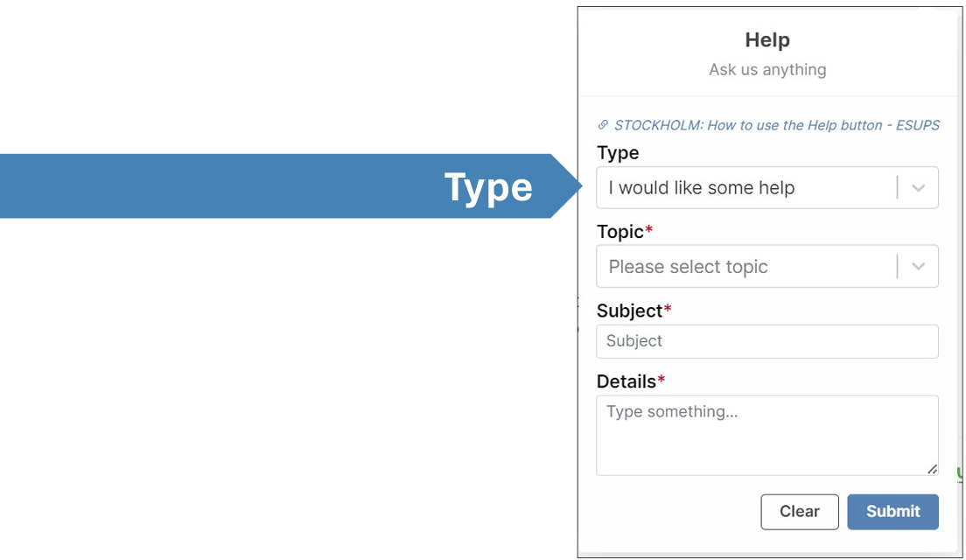The image size is (966, 560).
Task: Click the Type field label
Action: click(x=617, y=153)
